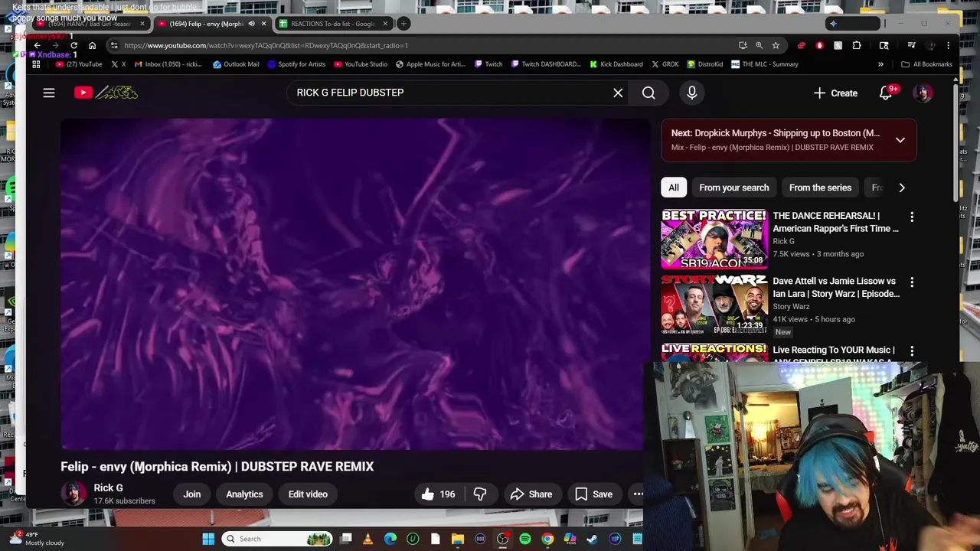Expand the Next up playlist panel
980x551 pixels.
coord(900,140)
